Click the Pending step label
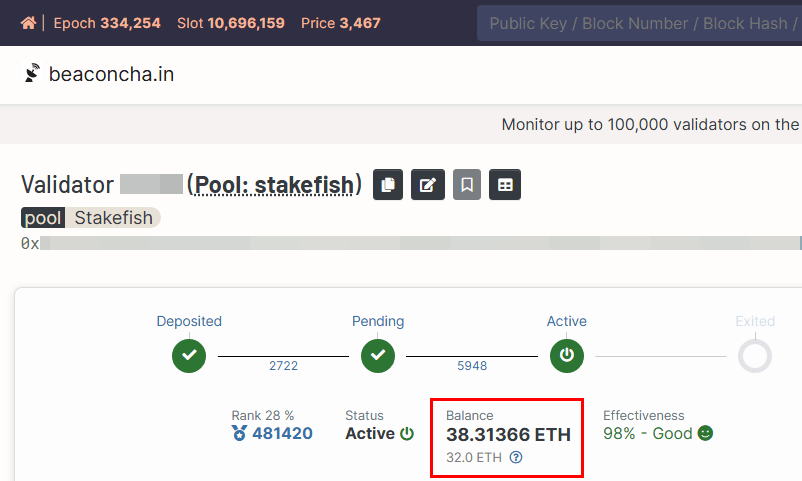This screenshot has width=802, height=481. 378,321
